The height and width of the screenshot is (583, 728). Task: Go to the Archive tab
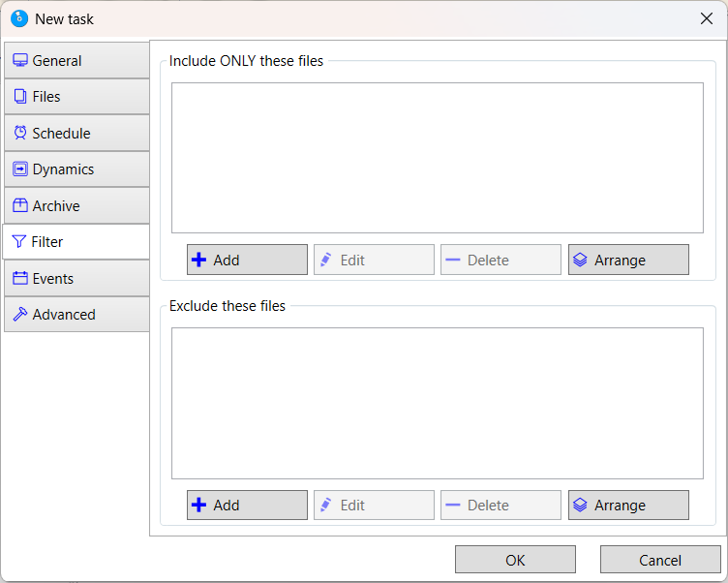pyautogui.click(x=76, y=205)
